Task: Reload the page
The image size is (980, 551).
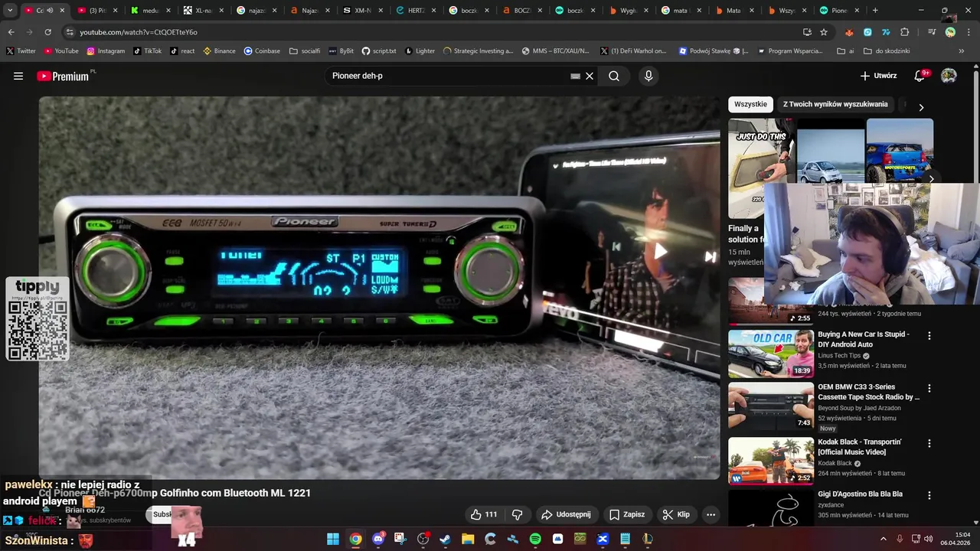Action: pyautogui.click(x=47, y=32)
